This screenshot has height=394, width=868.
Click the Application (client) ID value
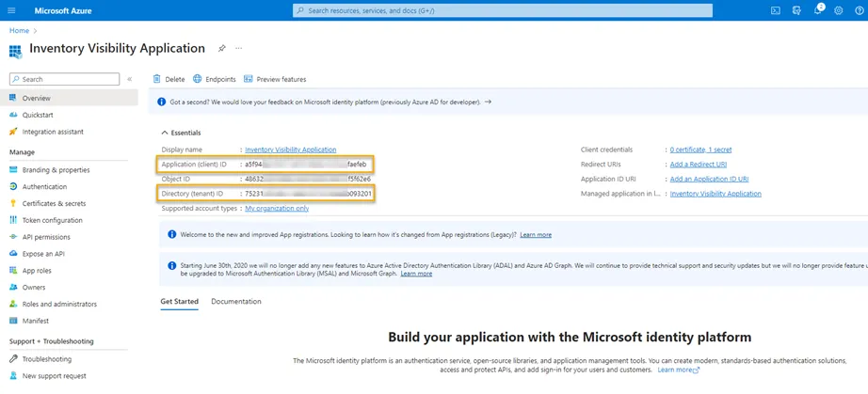pyautogui.click(x=306, y=165)
